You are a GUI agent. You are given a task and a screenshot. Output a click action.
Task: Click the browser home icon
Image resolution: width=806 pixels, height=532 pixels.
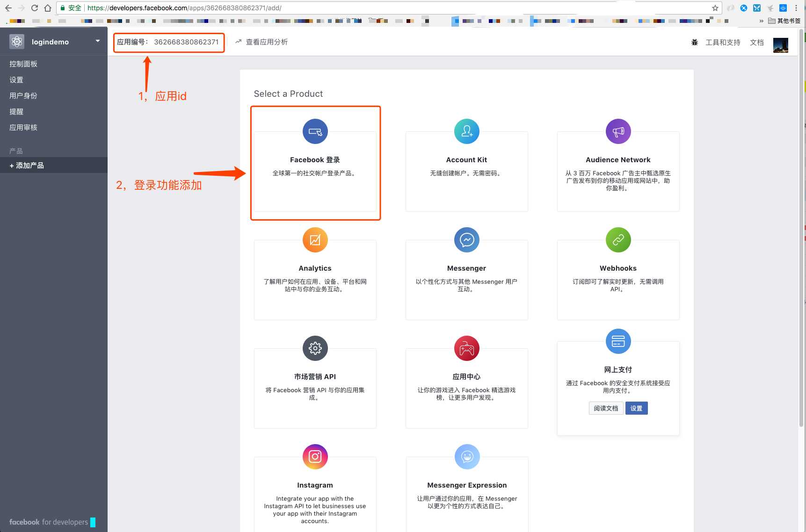[47, 8]
